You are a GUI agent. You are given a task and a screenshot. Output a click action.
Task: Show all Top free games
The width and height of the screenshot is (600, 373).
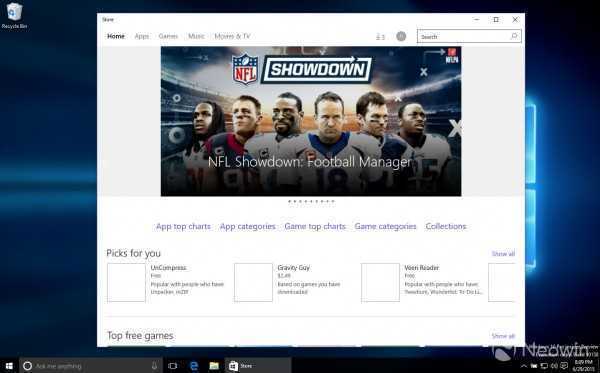pyautogui.click(x=503, y=336)
